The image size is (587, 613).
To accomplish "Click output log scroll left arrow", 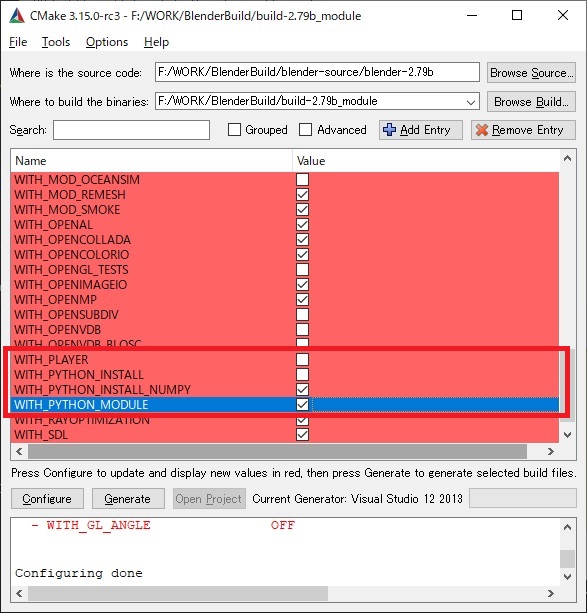I will (x=19, y=593).
